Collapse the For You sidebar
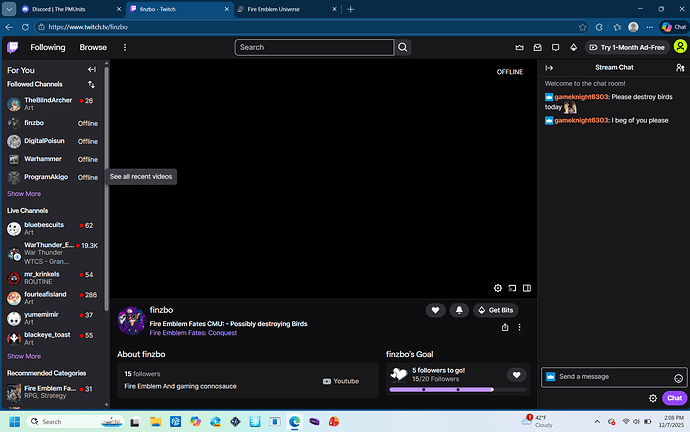 point(92,70)
